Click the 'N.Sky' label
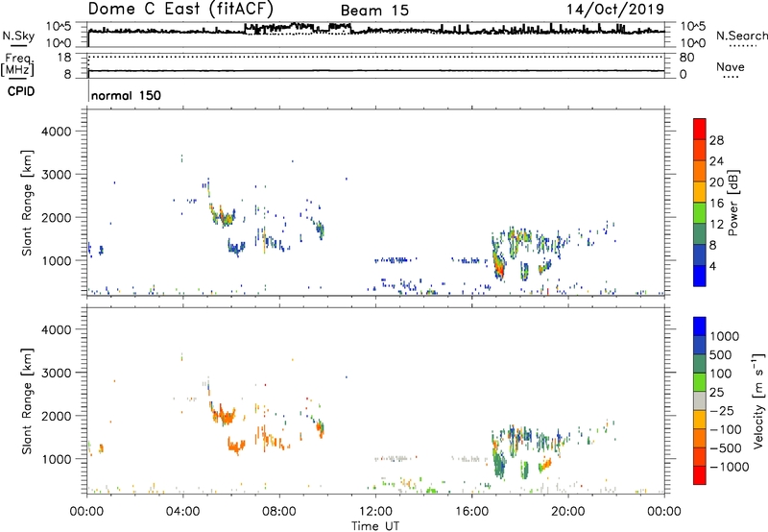This screenshot has width=768, height=532. pos(18,36)
